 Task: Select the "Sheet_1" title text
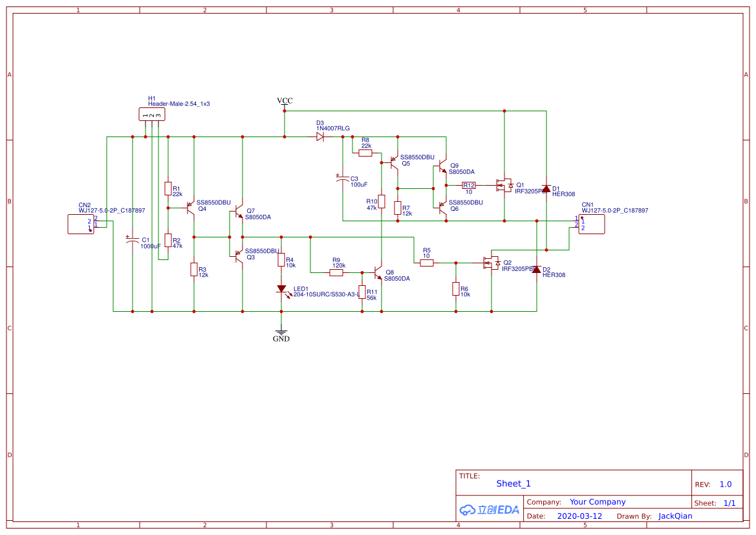[513, 484]
